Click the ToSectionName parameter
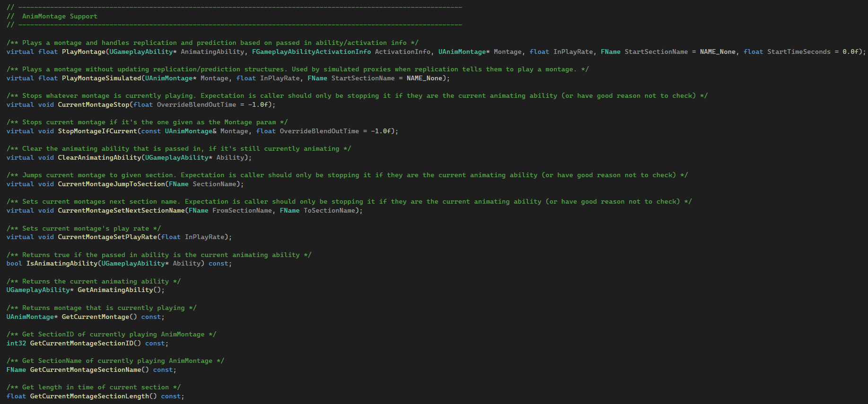 (x=329, y=210)
